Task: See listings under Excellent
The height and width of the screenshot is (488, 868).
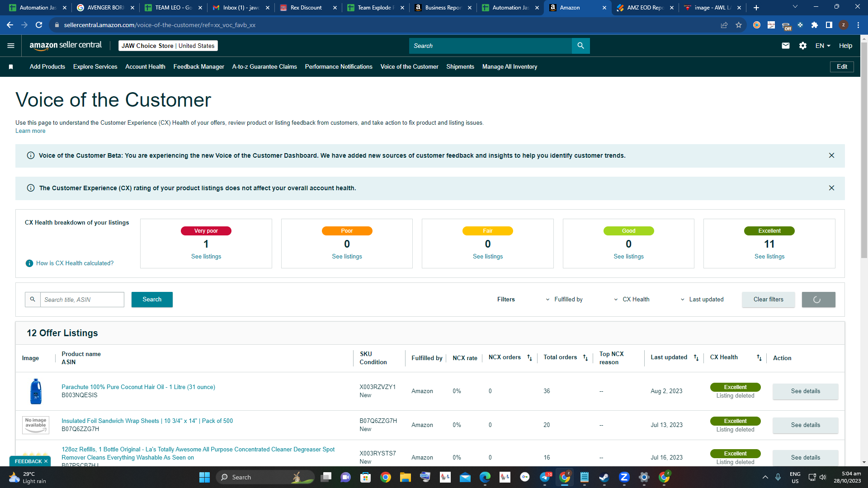Action: tap(769, 257)
